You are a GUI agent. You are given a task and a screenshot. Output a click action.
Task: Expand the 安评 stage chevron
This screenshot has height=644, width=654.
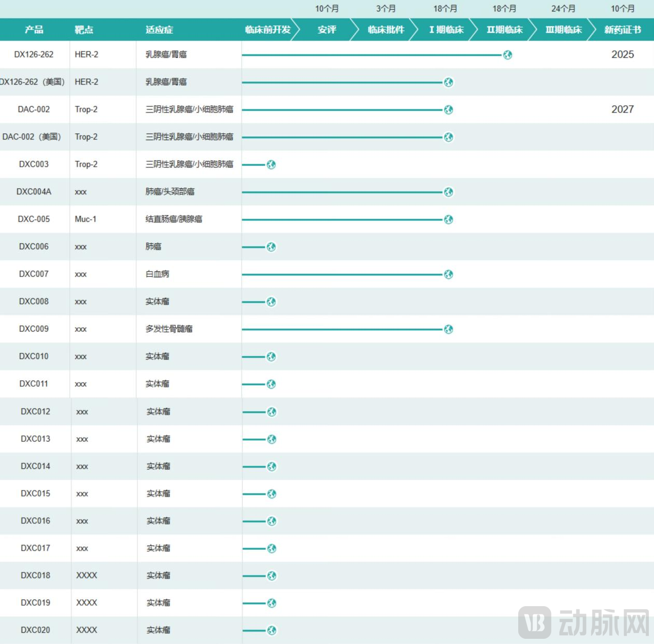click(326, 30)
